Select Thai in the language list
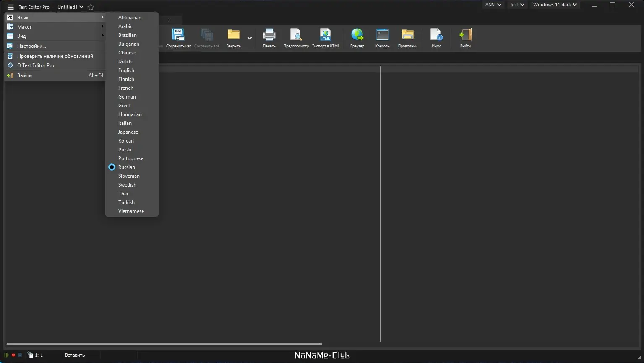The image size is (644, 363). (132, 194)
